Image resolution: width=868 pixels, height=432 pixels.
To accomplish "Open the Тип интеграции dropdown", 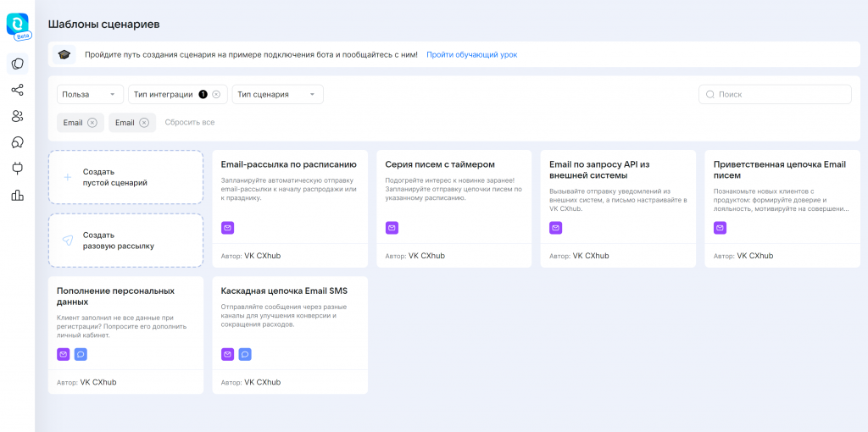I will coord(163,95).
